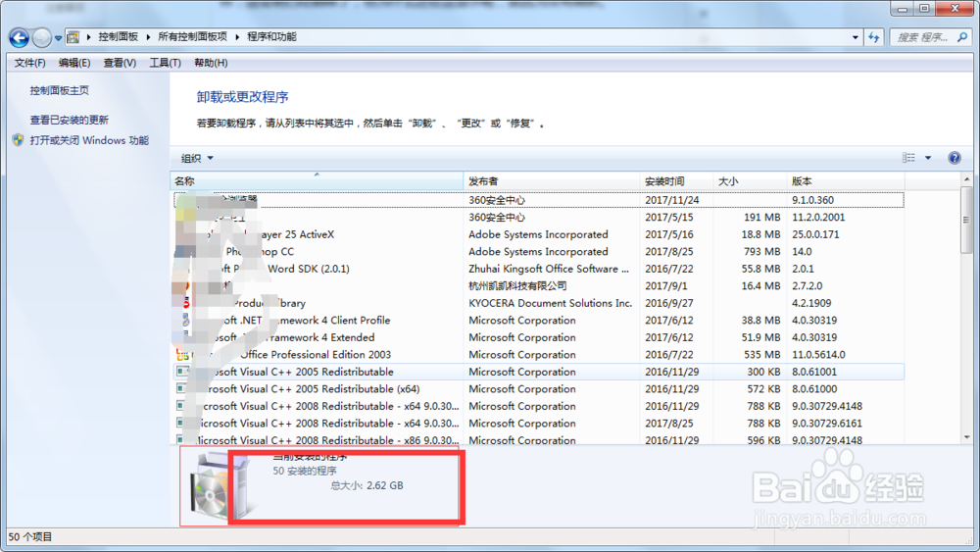Select .NET Framework 4 Extended row
The width and height of the screenshot is (980, 552).
point(538,337)
